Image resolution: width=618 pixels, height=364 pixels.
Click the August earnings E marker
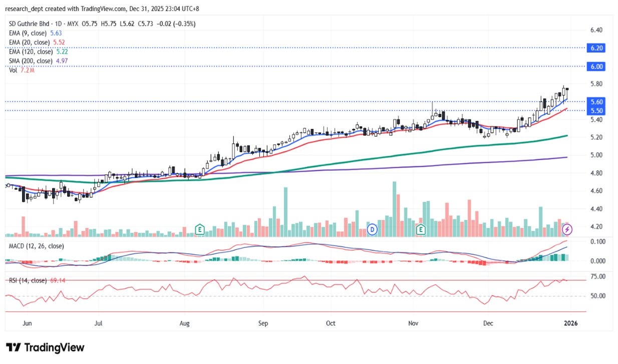pos(200,230)
